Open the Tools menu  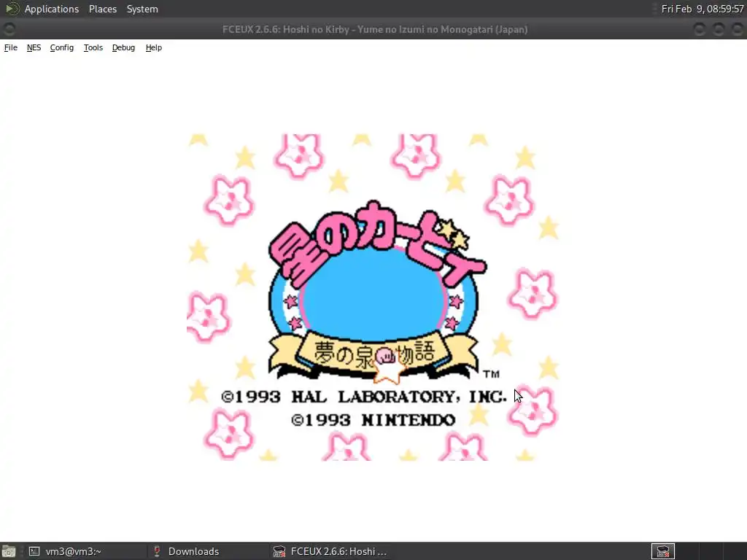[x=93, y=47]
